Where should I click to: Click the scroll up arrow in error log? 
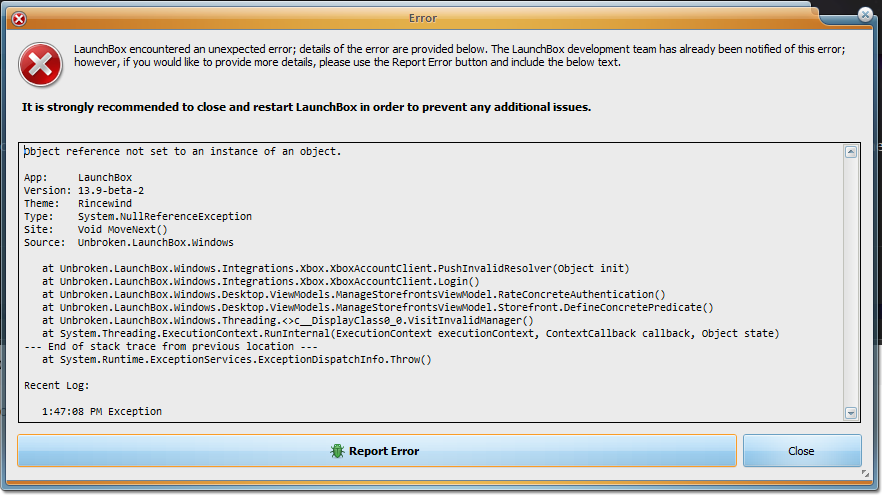(850, 152)
